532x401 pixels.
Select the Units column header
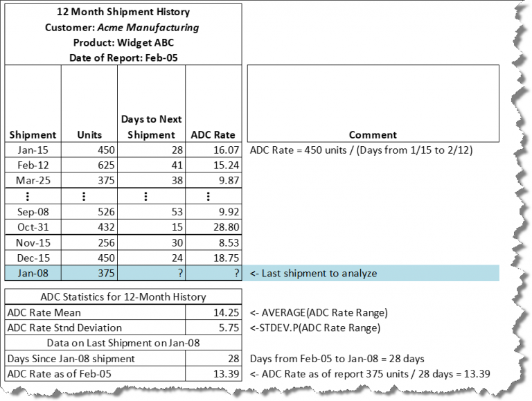[89, 134]
